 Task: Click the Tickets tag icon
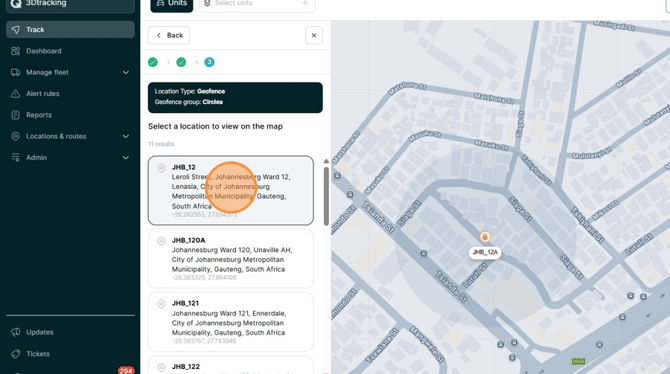[x=15, y=354]
